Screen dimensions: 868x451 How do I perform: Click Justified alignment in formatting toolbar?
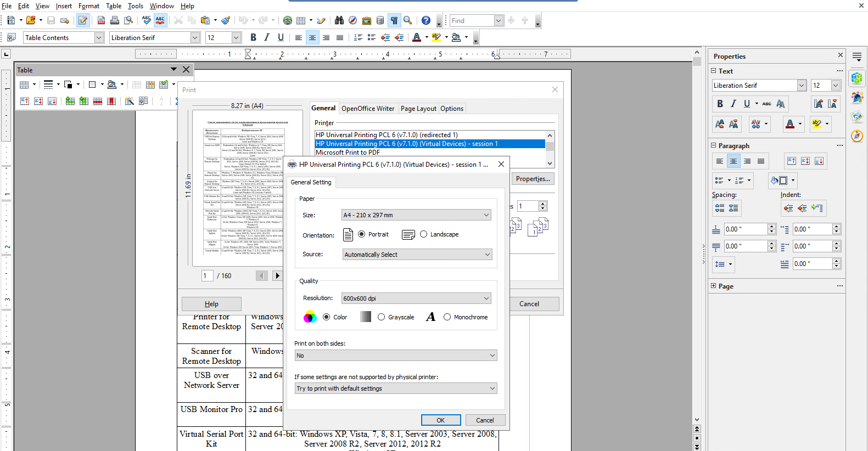tap(340, 37)
